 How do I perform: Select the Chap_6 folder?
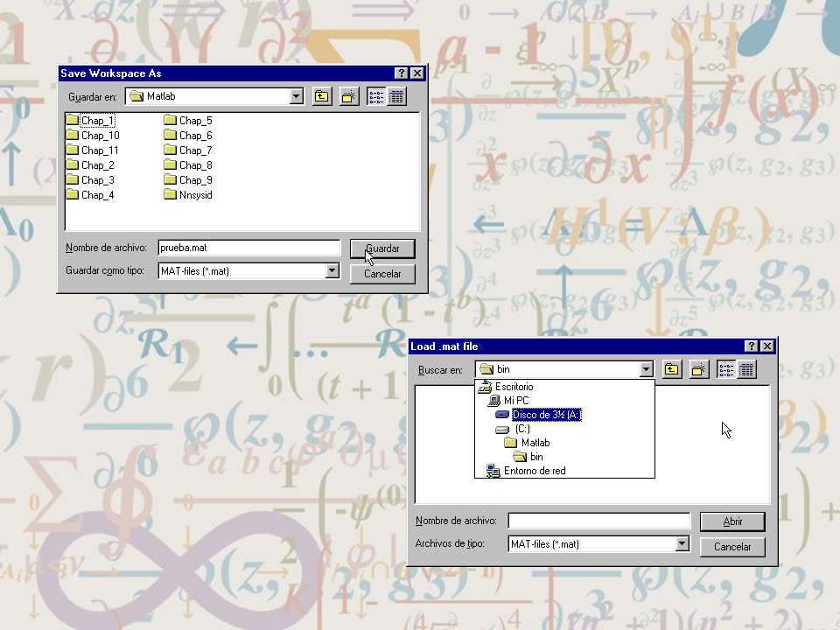[x=188, y=136]
